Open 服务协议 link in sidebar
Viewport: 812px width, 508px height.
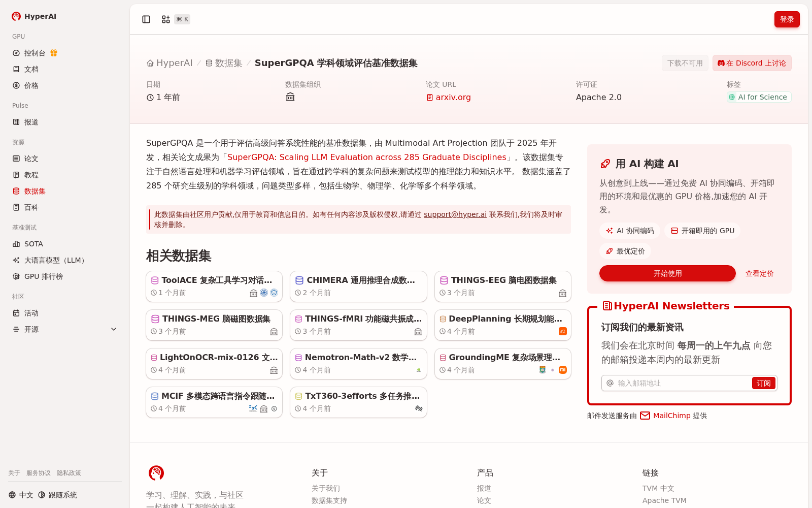pyautogui.click(x=39, y=473)
